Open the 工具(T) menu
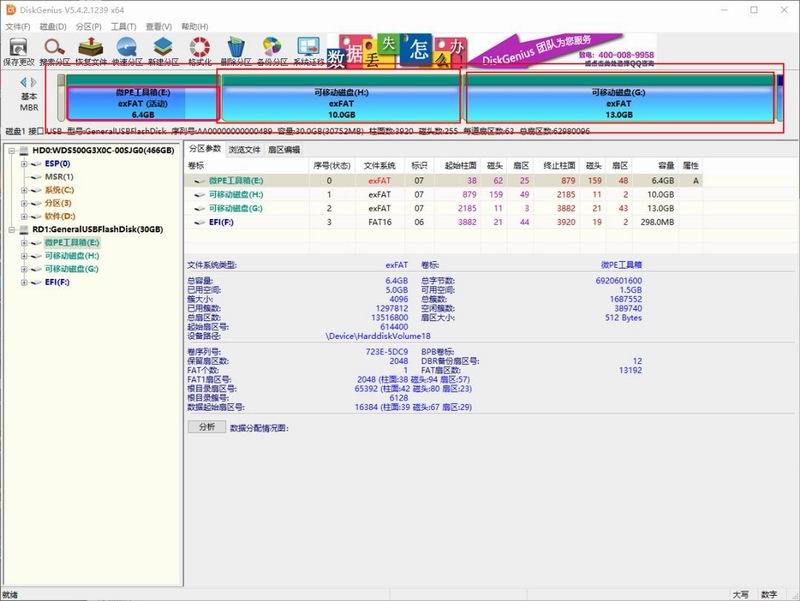The height and width of the screenshot is (601, 800). tap(123, 26)
